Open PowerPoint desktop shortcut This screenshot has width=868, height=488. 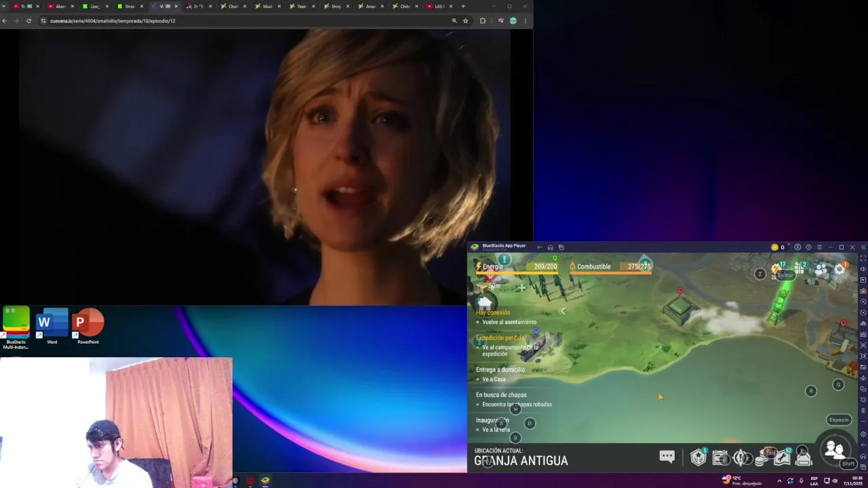pyautogui.click(x=88, y=327)
